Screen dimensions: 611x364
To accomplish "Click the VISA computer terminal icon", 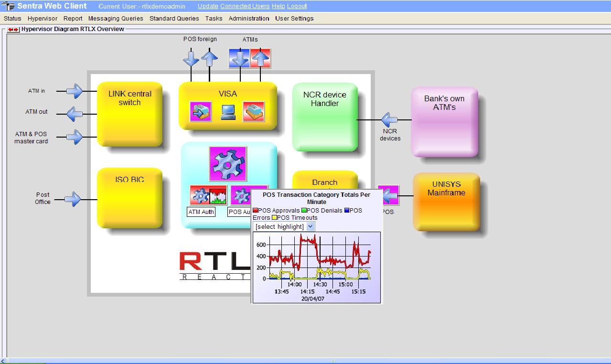I will 228,112.
